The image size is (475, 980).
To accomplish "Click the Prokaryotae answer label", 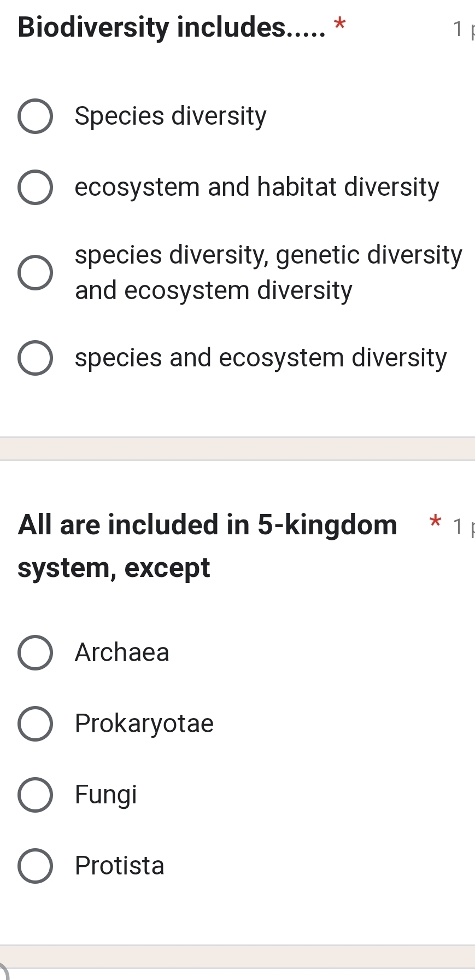I will (144, 724).
